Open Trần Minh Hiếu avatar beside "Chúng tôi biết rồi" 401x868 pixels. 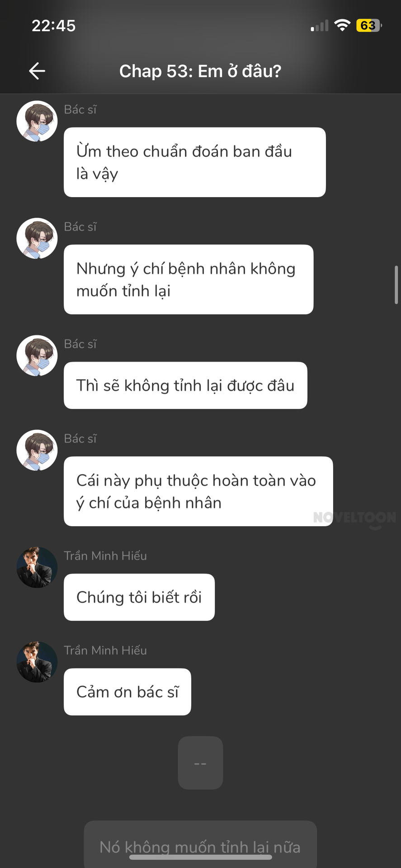(x=37, y=567)
